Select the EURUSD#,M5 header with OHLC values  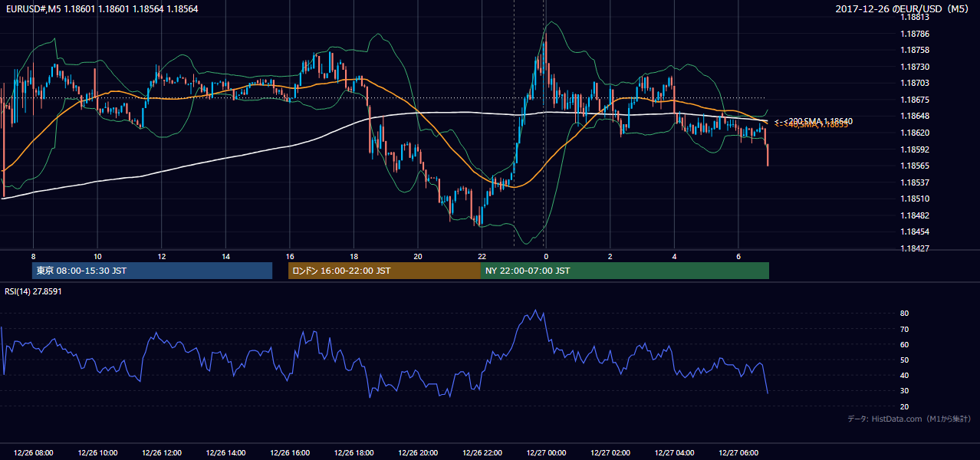[101, 9]
